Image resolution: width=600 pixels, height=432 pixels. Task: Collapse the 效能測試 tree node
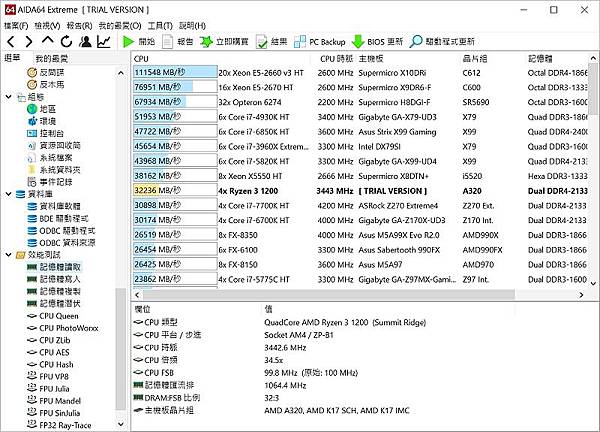(8, 254)
